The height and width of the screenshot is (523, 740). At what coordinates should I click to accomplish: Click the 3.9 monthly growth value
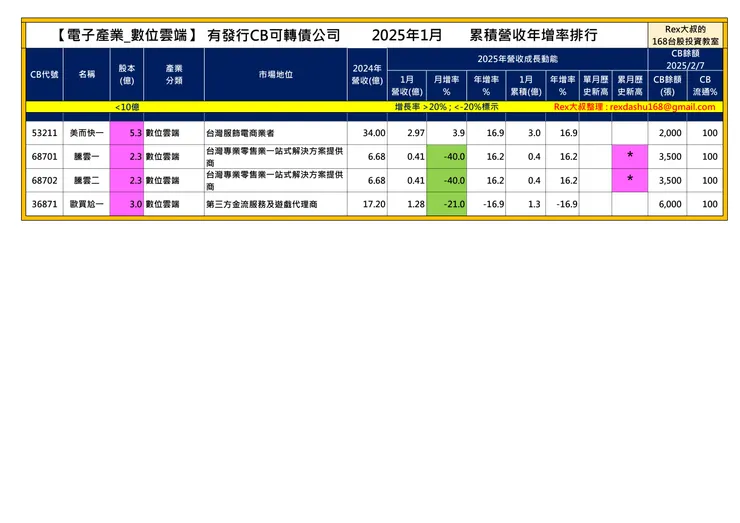[x=458, y=133]
